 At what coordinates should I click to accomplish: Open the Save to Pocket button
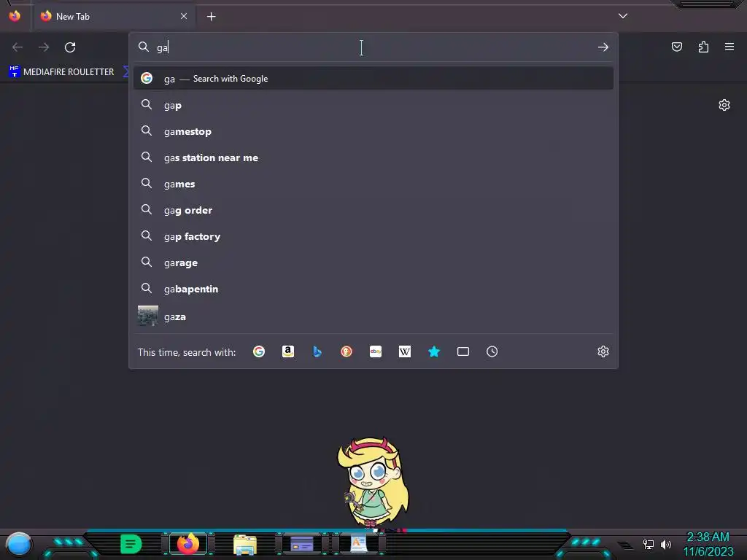click(677, 47)
